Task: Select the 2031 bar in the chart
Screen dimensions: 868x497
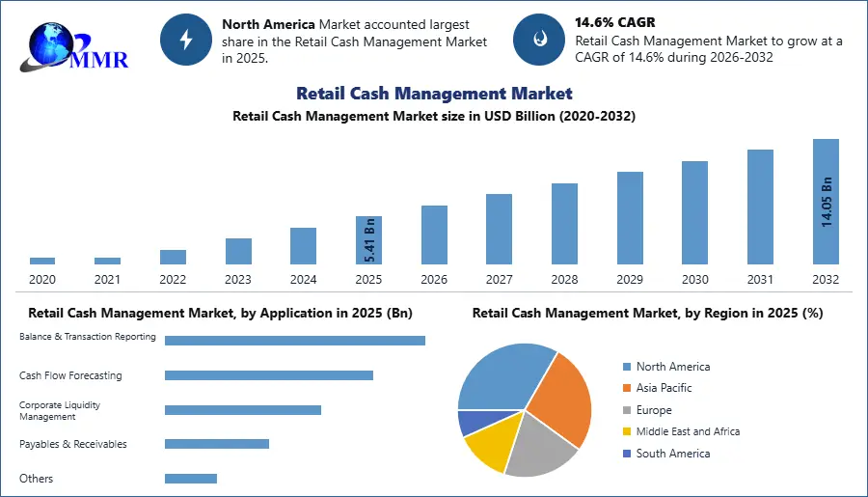Action: tap(760, 207)
